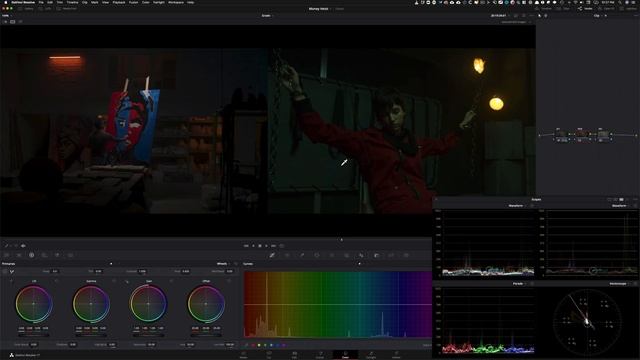
Task: Stop playback in the viewer
Action: tap(260, 246)
